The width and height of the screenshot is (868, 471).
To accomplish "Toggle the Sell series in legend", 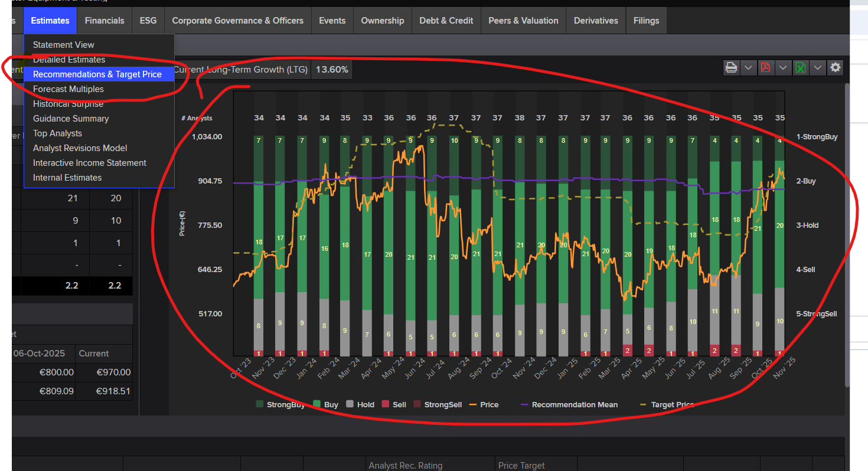I will click(394, 405).
